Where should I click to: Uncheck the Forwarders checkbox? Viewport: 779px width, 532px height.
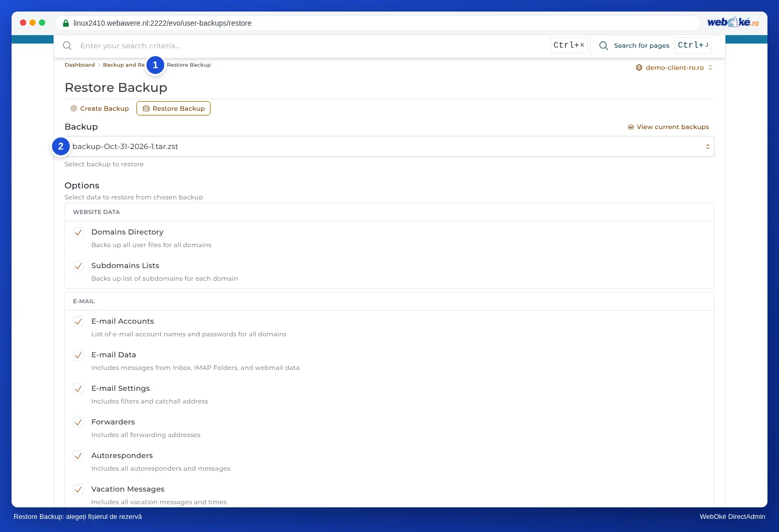(x=78, y=422)
